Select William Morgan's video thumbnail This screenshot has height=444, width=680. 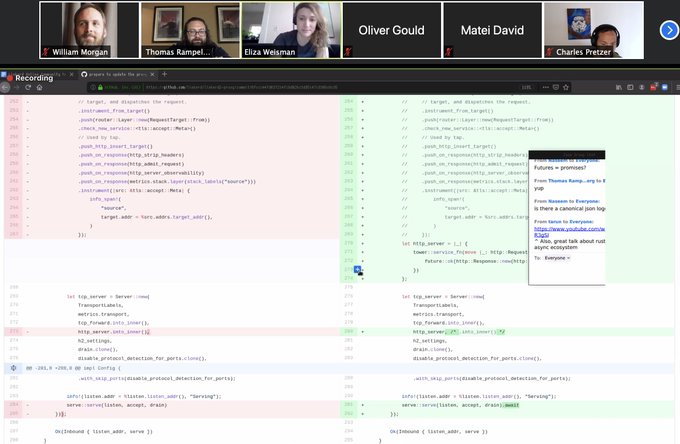89,30
